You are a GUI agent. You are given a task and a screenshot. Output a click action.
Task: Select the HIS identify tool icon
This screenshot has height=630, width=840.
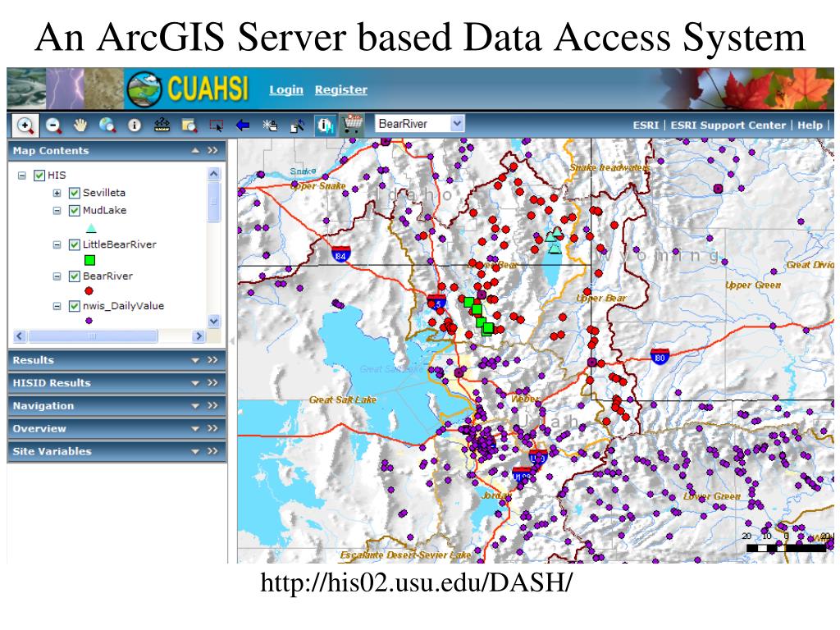[x=325, y=126]
